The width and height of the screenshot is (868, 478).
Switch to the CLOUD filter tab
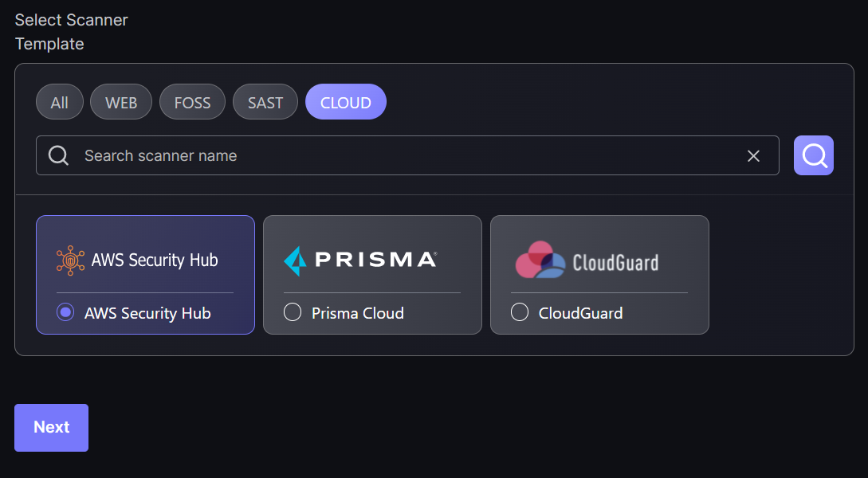[346, 102]
